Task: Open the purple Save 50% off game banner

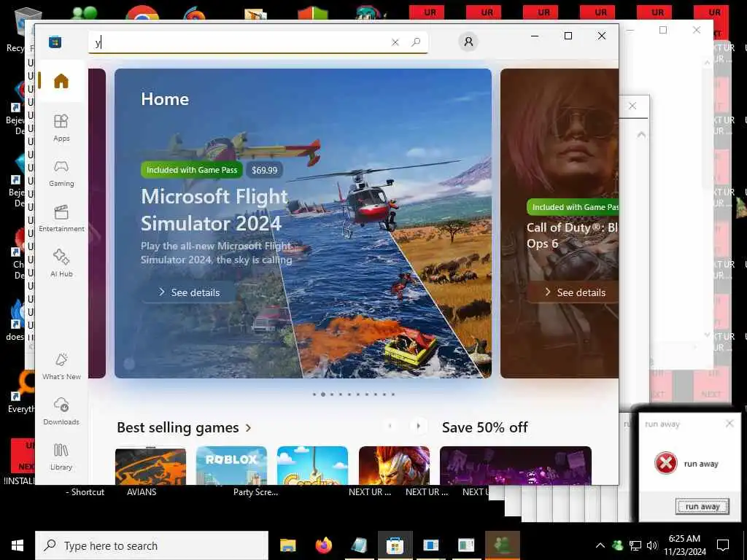Action: click(516, 466)
